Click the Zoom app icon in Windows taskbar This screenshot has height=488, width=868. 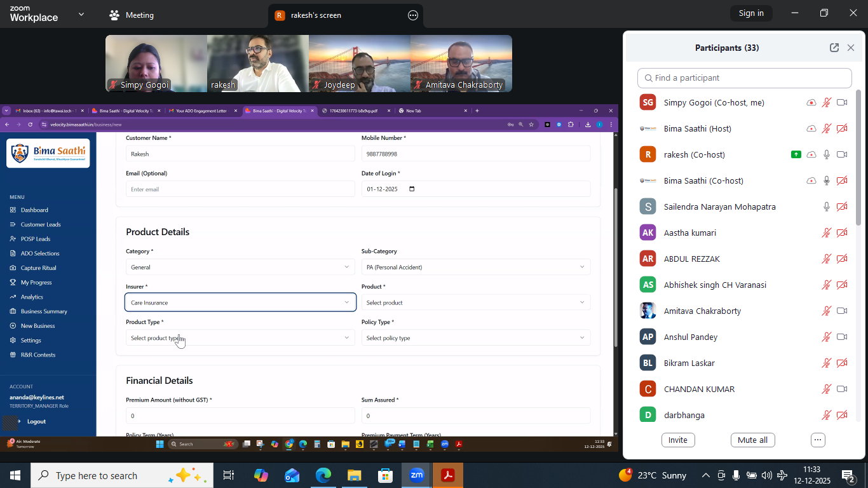pos(417,475)
